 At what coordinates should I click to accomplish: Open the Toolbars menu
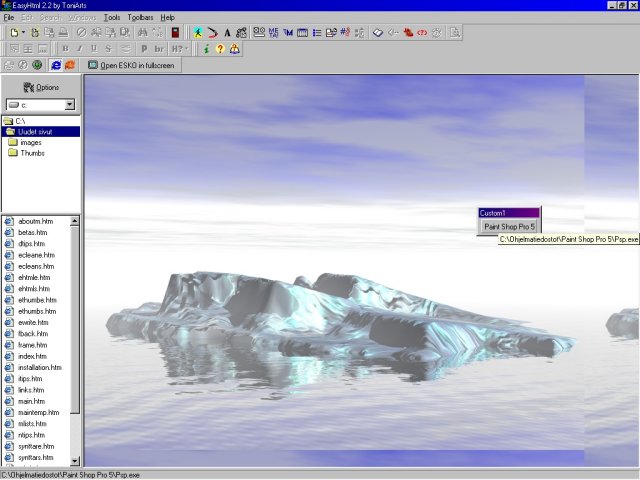[139, 17]
